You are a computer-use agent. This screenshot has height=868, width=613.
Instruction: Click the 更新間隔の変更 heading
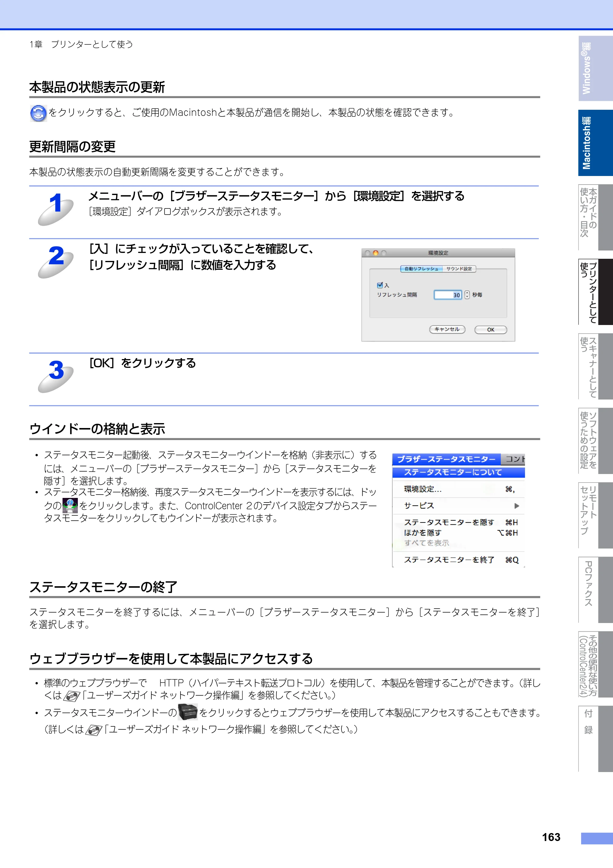[x=73, y=147]
